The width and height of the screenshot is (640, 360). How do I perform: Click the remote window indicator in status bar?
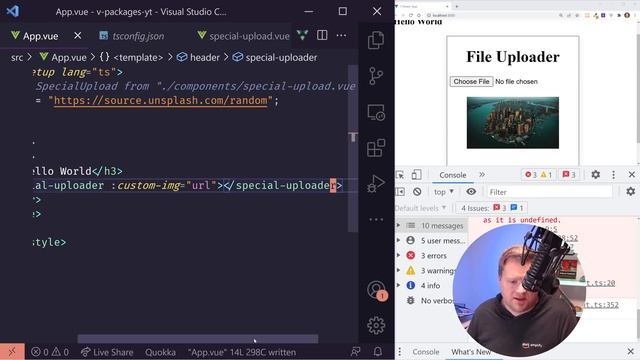12,351
